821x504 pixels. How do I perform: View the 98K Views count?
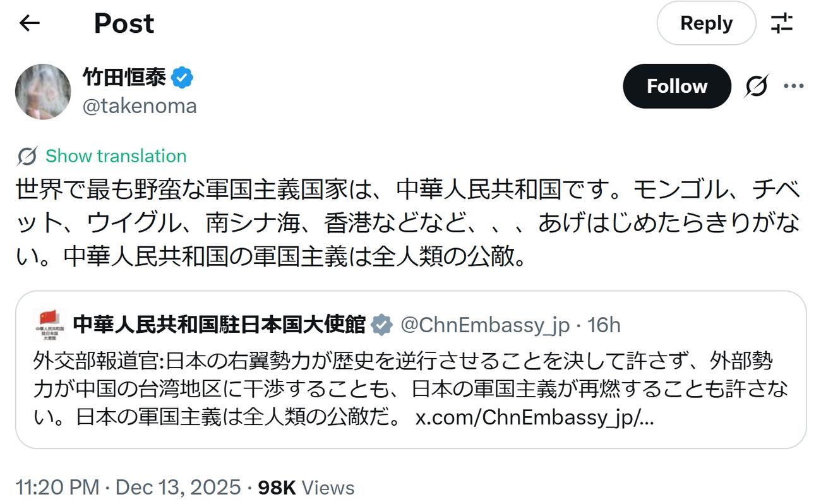(306, 488)
